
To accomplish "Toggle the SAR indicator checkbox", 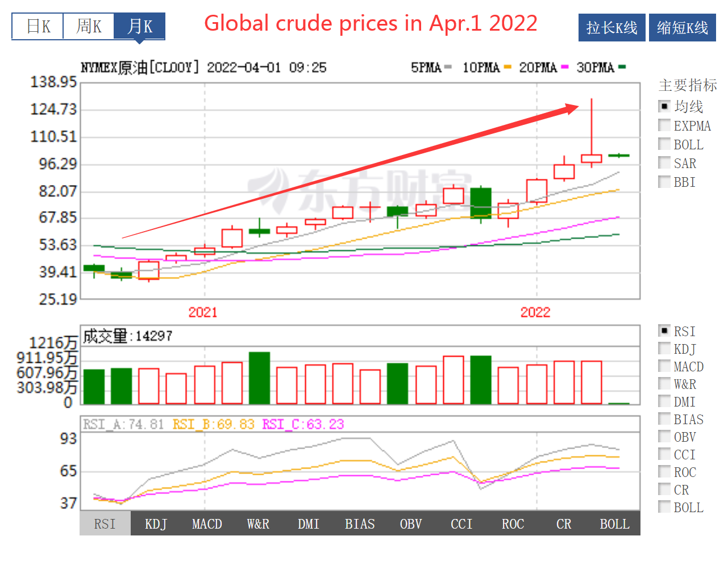I will pos(664,163).
